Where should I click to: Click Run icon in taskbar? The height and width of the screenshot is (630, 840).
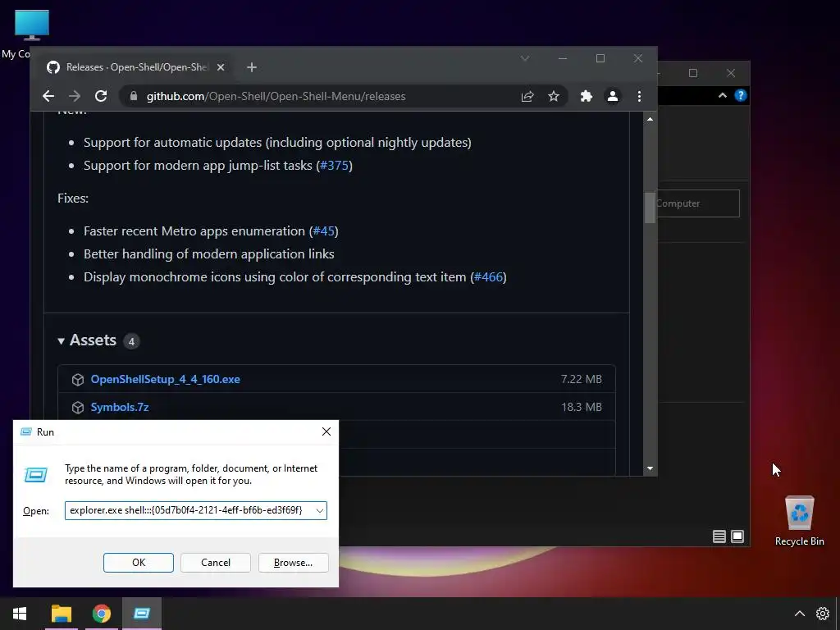click(142, 614)
